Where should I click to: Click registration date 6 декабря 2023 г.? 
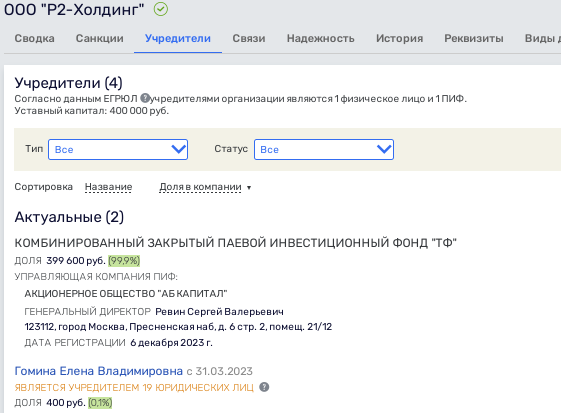(x=171, y=343)
